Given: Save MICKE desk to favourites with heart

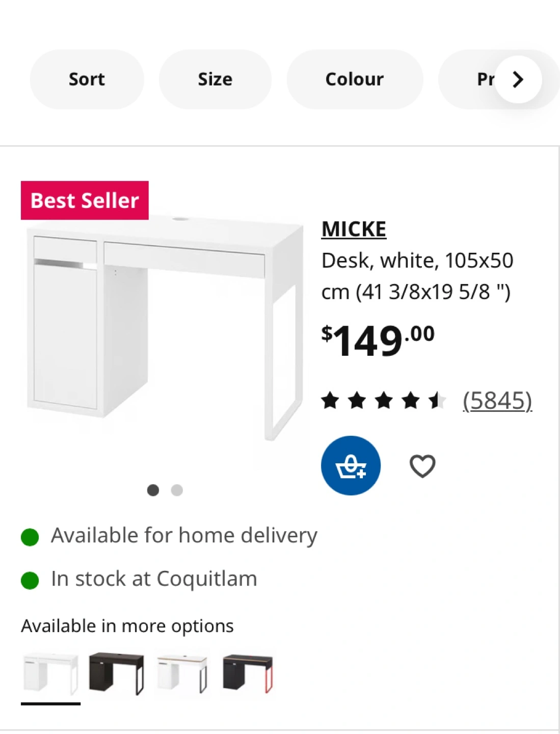Looking at the screenshot, I should (x=422, y=466).
